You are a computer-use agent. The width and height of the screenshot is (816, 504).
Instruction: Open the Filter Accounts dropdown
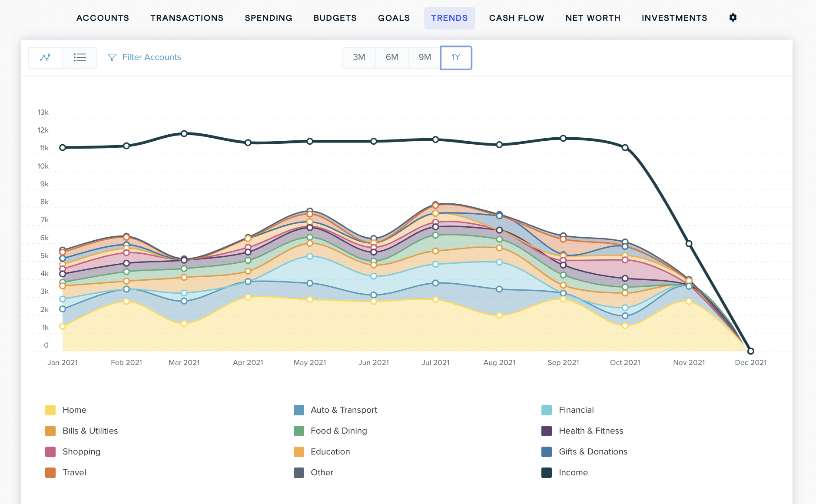[151, 57]
